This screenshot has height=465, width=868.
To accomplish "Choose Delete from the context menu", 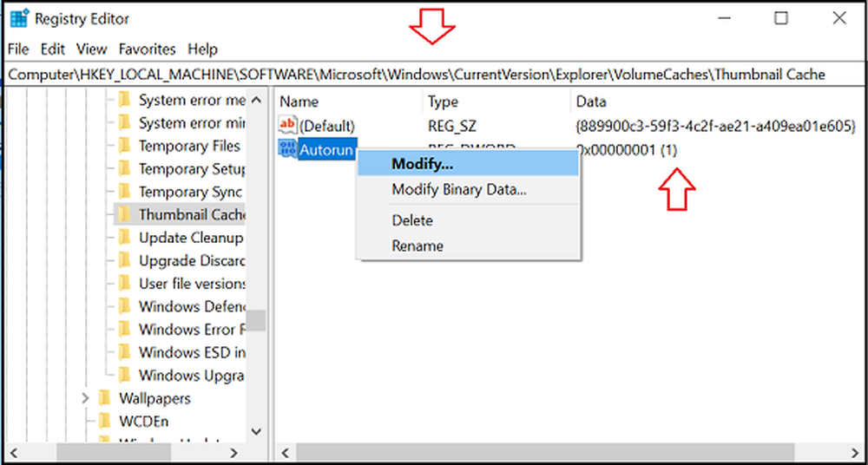I will (x=468, y=220).
